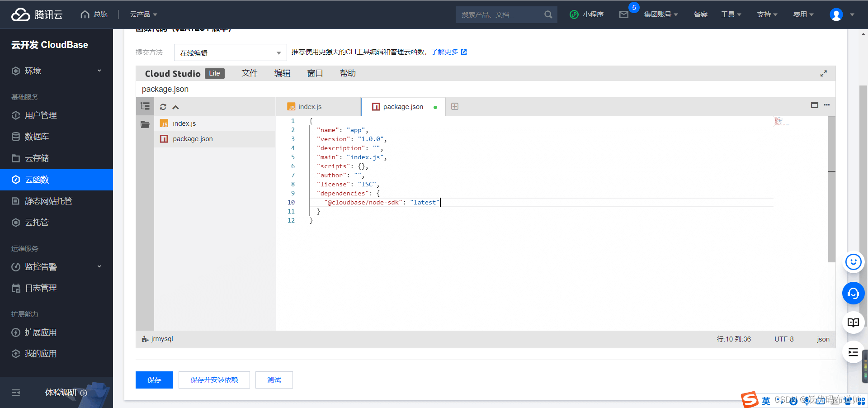Open the 提交方法 在线编辑 combo box
The height and width of the screenshot is (408, 868).
(x=231, y=52)
